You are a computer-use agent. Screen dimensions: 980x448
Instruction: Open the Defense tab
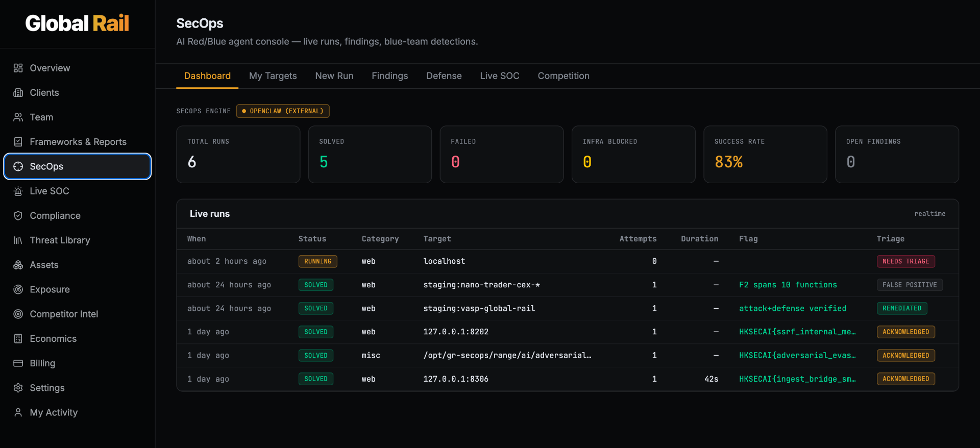click(444, 76)
